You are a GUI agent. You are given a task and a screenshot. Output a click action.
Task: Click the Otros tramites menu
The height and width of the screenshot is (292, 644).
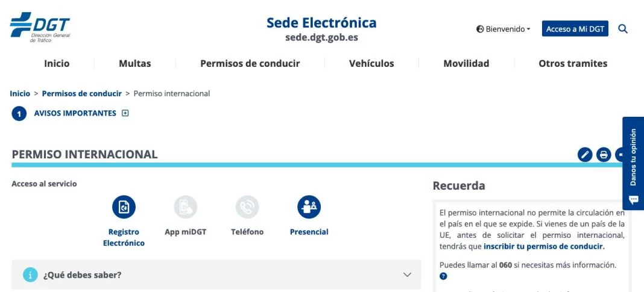[x=573, y=63]
